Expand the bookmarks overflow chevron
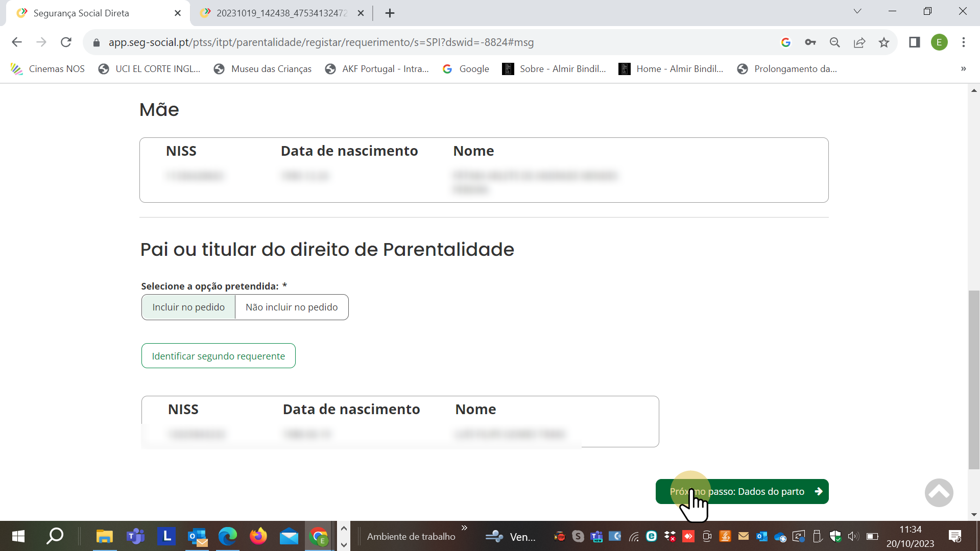Image resolution: width=980 pixels, height=551 pixels. click(x=963, y=68)
